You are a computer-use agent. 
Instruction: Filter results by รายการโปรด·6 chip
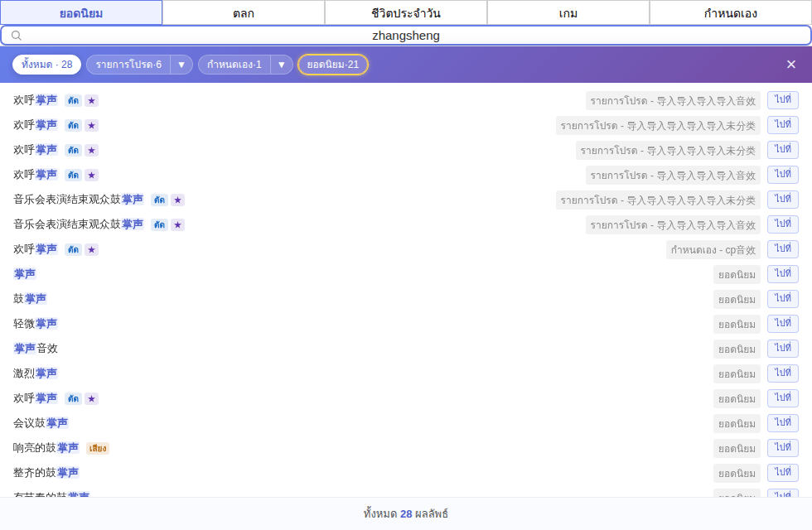[128, 65]
